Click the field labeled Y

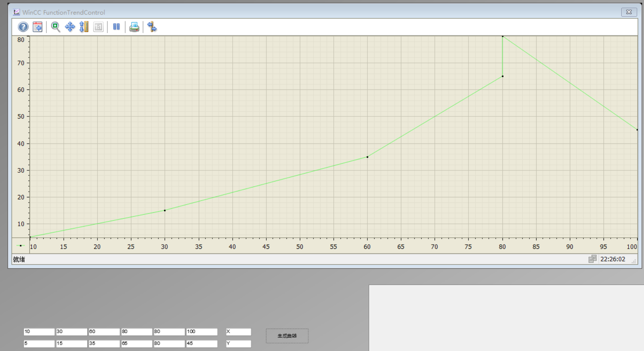point(238,344)
